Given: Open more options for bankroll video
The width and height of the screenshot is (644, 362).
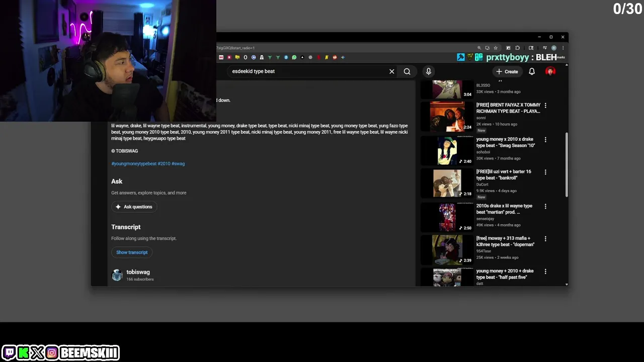Looking at the screenshot, I should tap(545, 172).
